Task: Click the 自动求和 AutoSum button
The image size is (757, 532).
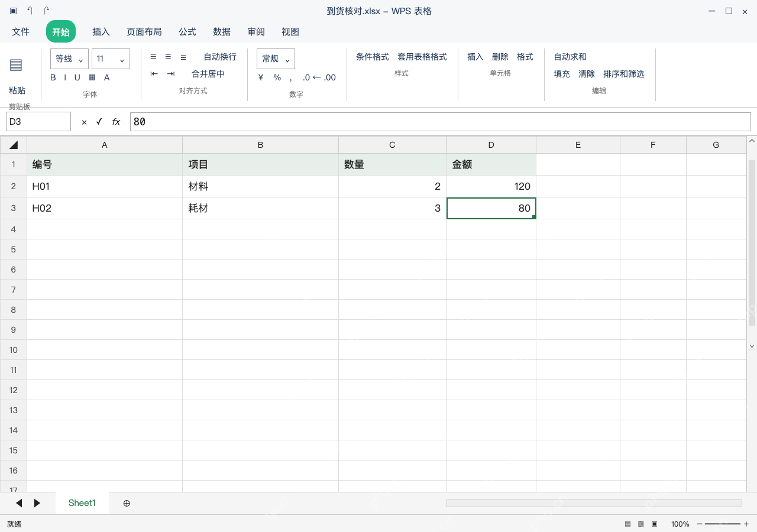Action: [570, 57]
